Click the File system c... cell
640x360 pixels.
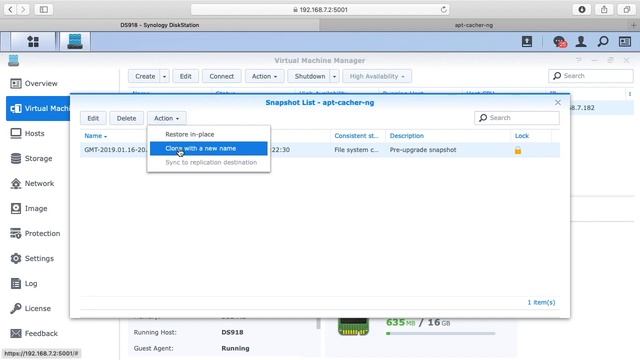356,150
